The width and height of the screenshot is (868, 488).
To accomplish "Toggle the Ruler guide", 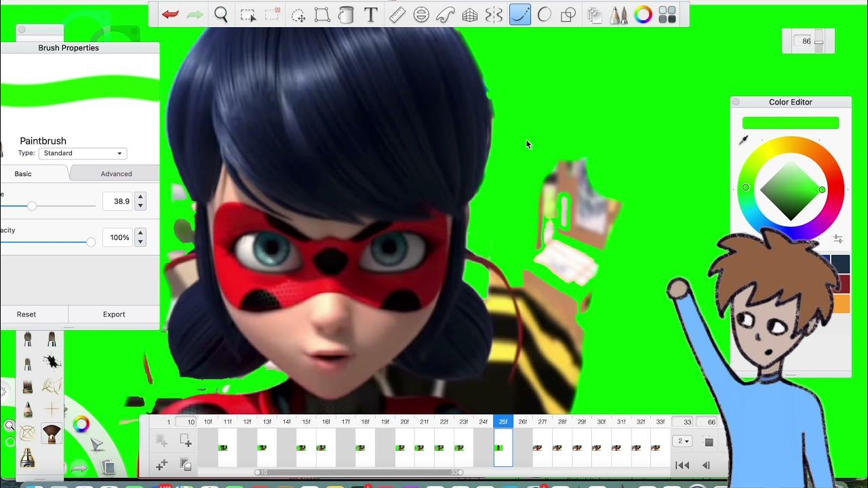I will pyautogui.click(x=397, y=14).
